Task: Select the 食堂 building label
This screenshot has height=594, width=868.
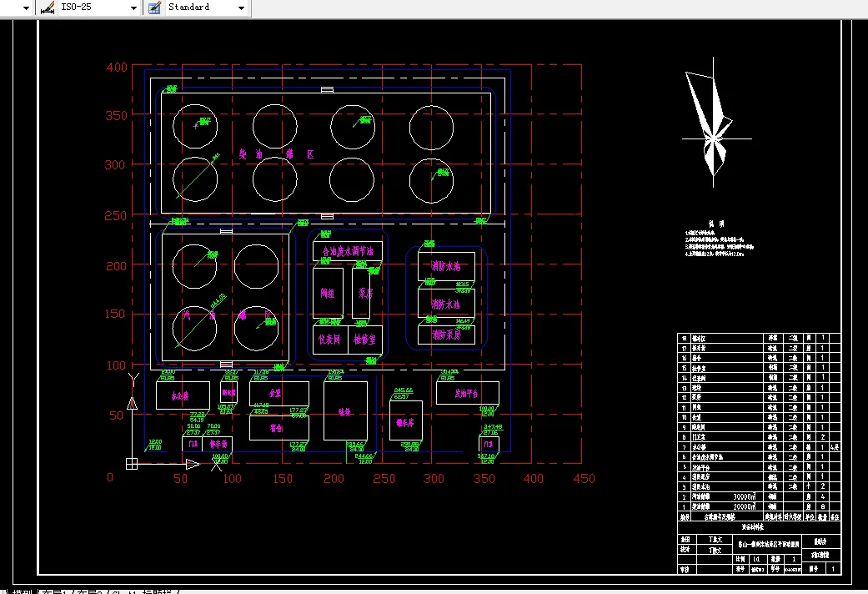Action: (275, 393)
